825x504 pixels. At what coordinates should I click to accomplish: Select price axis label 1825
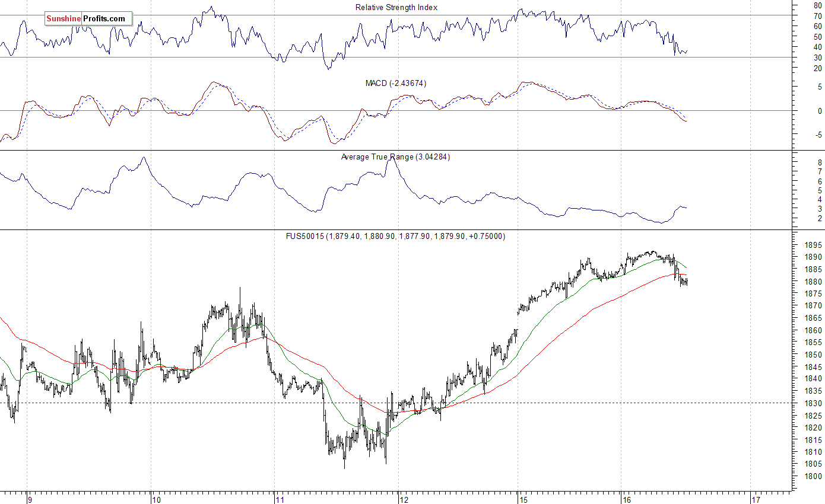click(814, 416)
